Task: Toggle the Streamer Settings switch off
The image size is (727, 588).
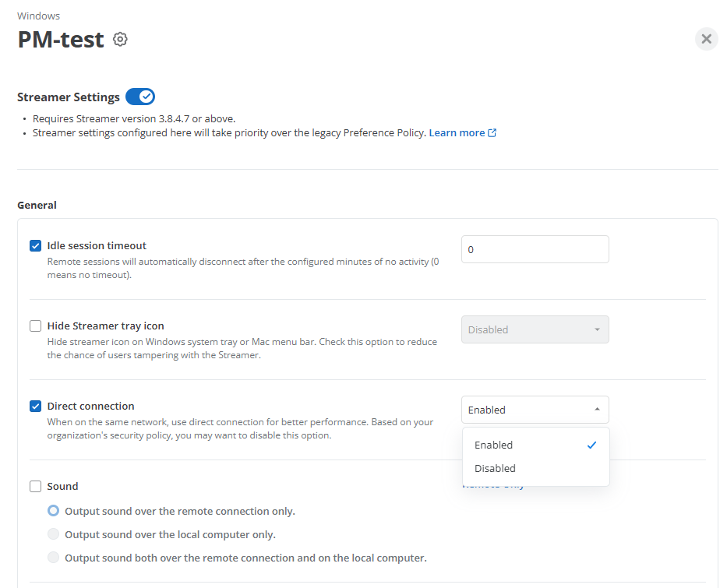Action: pyautogui.click(x=140, y=97)
